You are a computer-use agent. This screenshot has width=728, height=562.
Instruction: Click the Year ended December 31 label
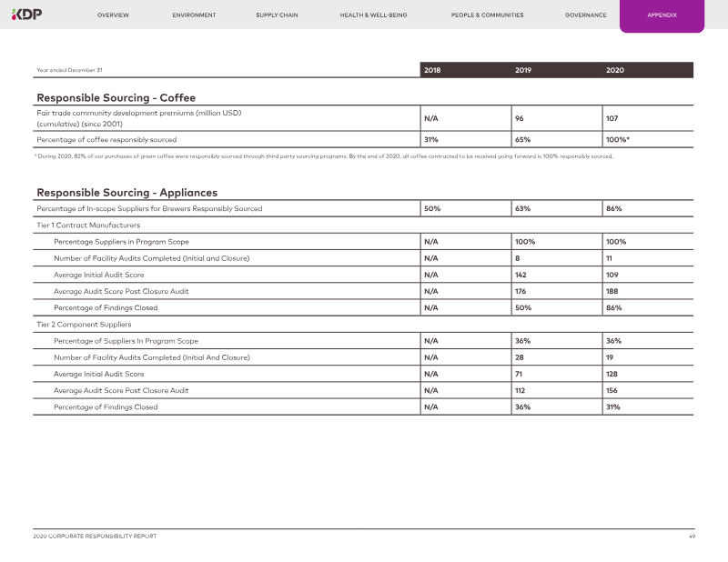(x=69, y=70)
